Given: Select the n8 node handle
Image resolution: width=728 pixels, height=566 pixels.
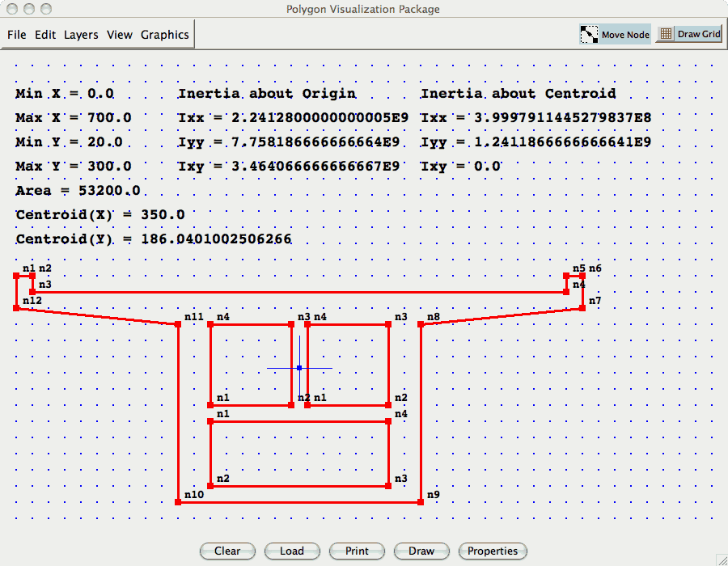Looking at the screenshot, I should click(421, 324).
